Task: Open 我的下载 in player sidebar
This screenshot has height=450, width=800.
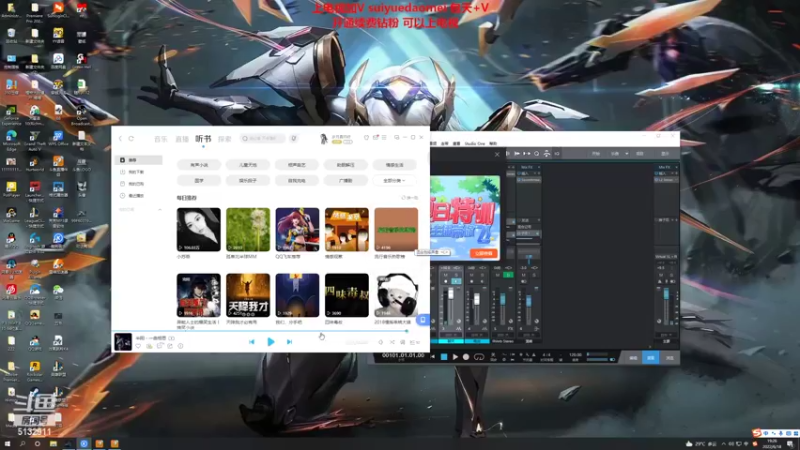Action: click(x=138, y=172)
